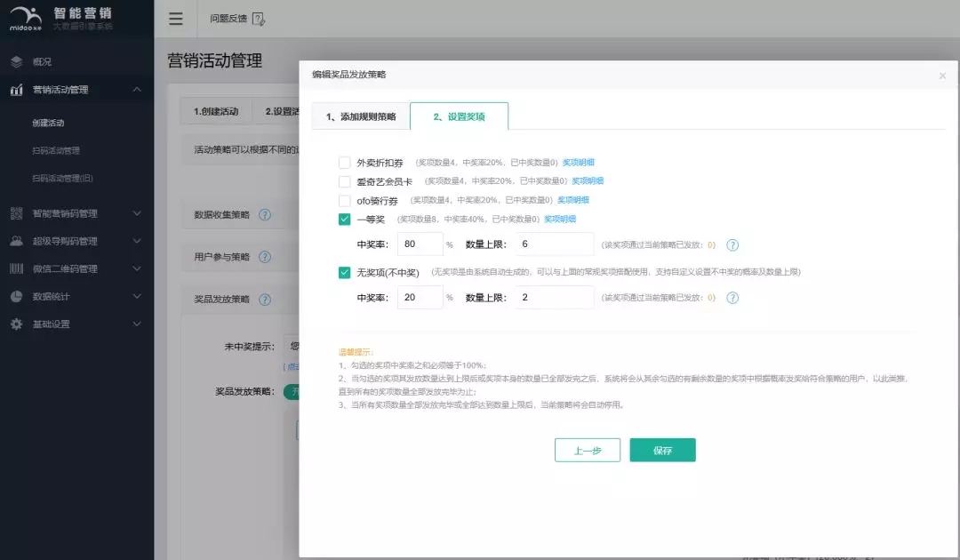Click the 营销活动管理 chart icon
Image resolution: width=960 pixels, height=560 pixels.
click(17, 90)
